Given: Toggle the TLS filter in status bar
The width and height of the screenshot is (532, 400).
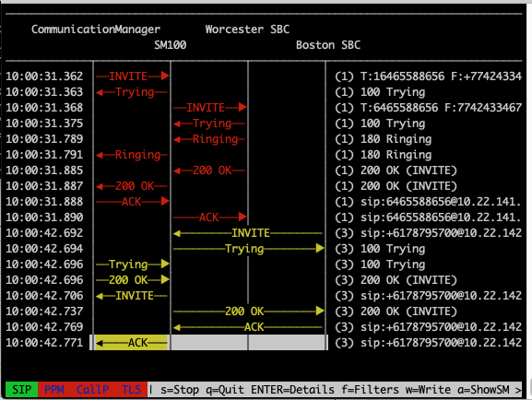Looking at the screenshot, I should [131, 390].
